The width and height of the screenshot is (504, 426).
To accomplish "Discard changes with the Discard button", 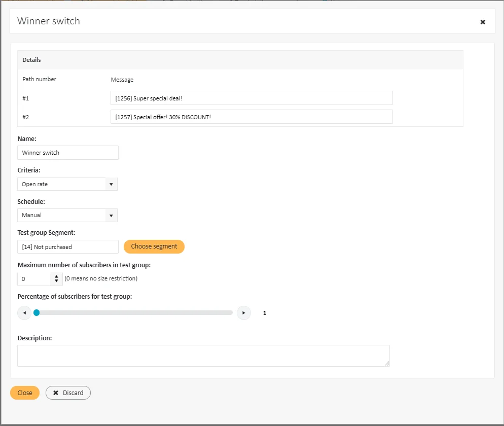I will point(68,393).
